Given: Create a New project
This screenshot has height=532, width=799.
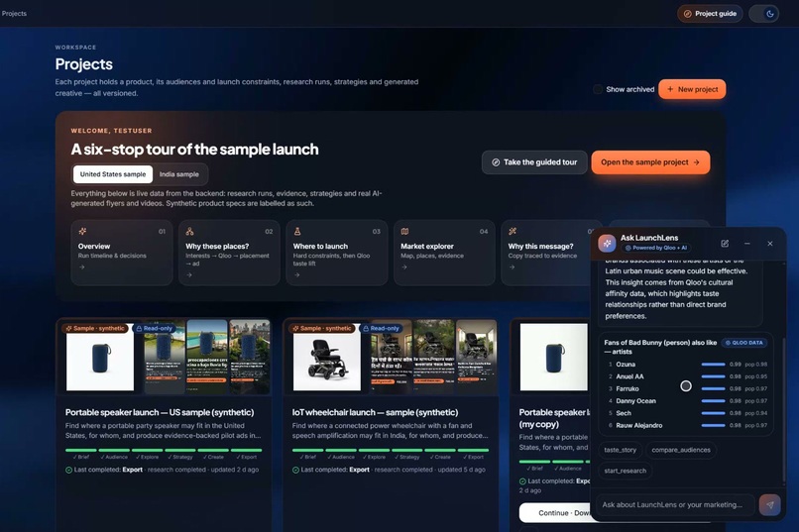Looking at the screenshot, I should pyautogui.click(x=692, y=89).
